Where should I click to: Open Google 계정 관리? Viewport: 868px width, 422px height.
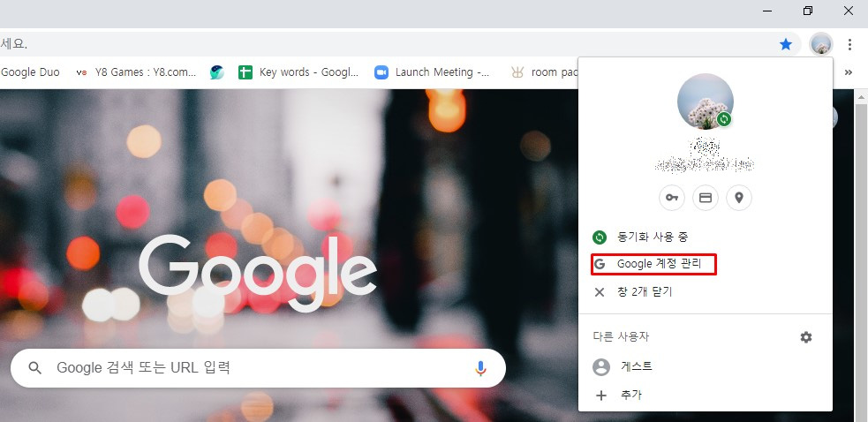tap(706, 264)
